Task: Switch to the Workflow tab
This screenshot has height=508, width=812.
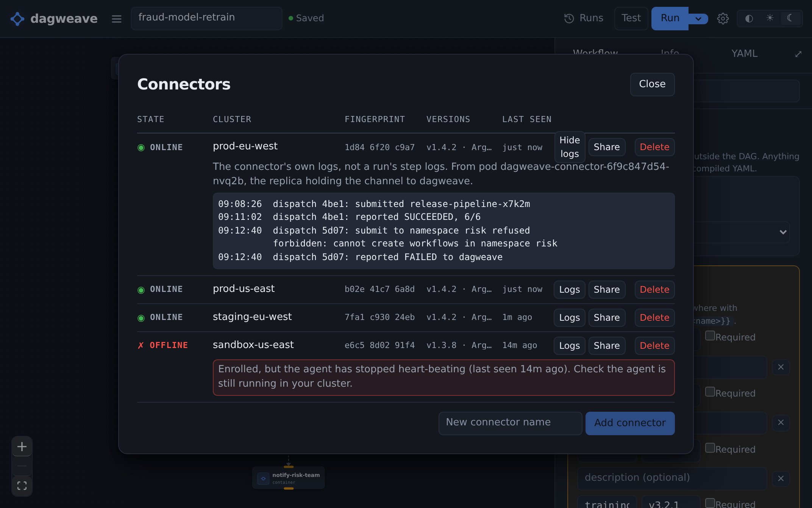Action: (595, 54)
